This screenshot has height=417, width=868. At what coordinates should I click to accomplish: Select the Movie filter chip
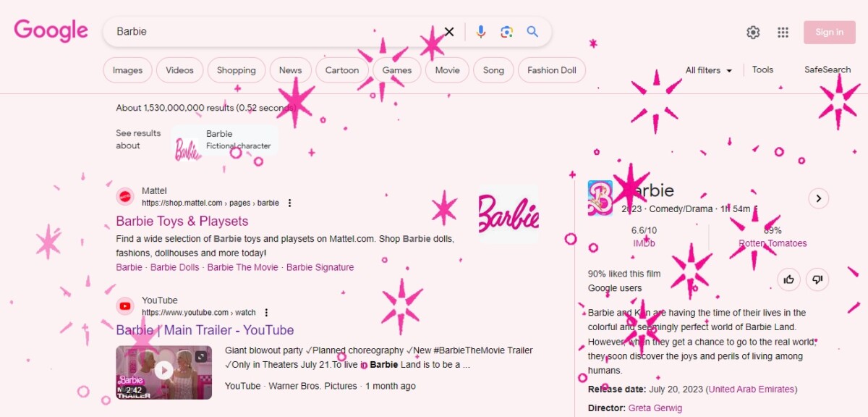(x=447, y=70)
